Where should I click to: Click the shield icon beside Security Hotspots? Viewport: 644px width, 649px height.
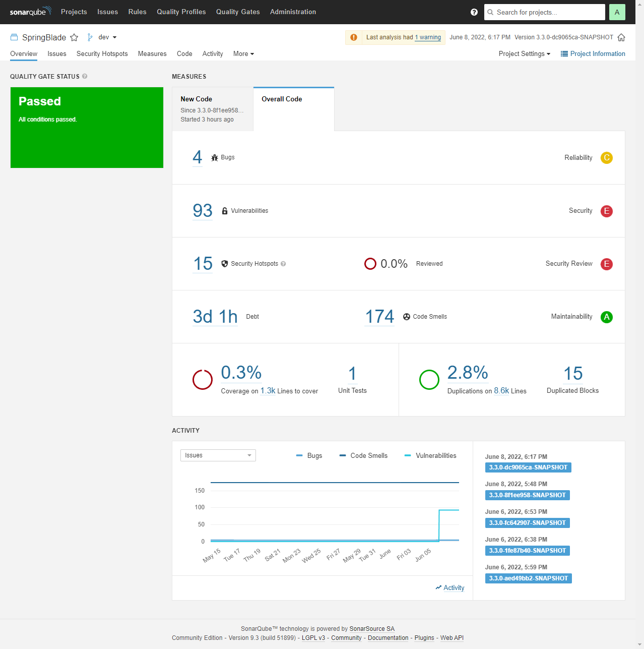point(225,264)
